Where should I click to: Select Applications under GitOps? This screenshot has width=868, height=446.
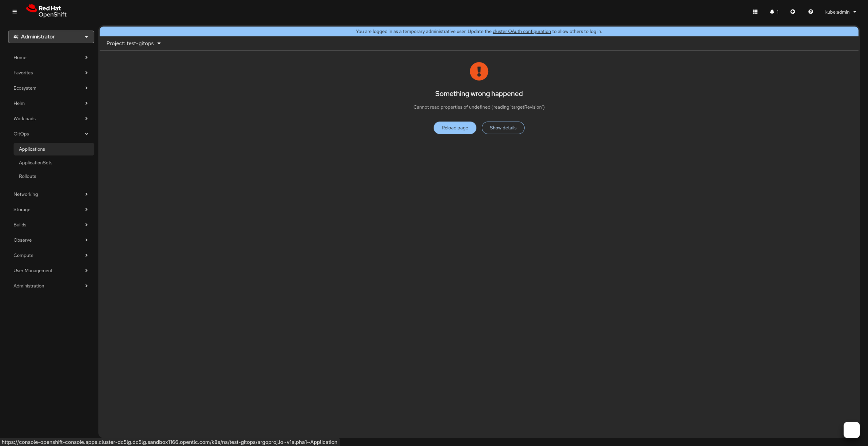[x=32, y=149]
